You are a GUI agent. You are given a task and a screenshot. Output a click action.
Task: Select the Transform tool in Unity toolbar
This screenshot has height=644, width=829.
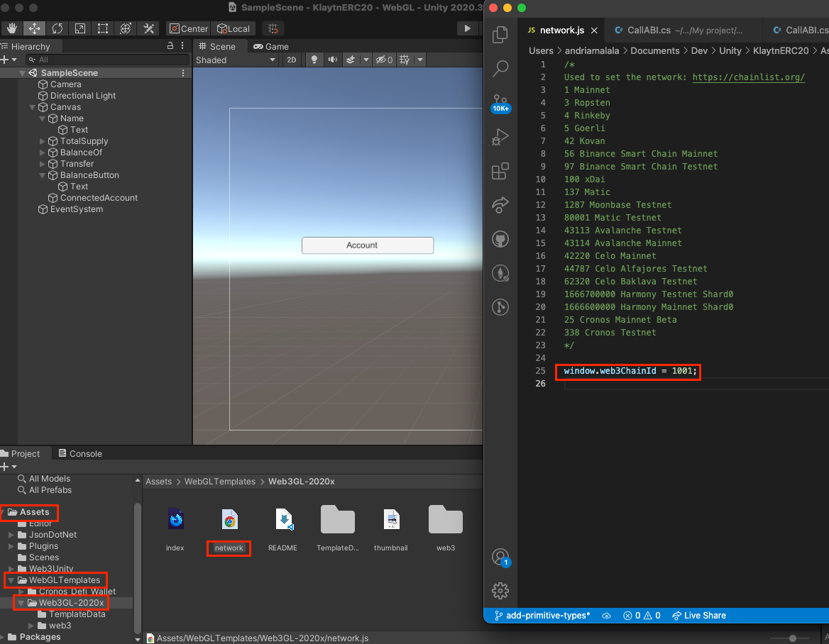click(126, 28)
